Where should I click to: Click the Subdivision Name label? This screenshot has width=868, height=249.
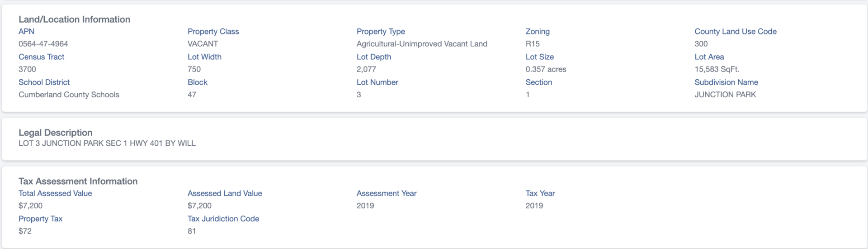726,82
